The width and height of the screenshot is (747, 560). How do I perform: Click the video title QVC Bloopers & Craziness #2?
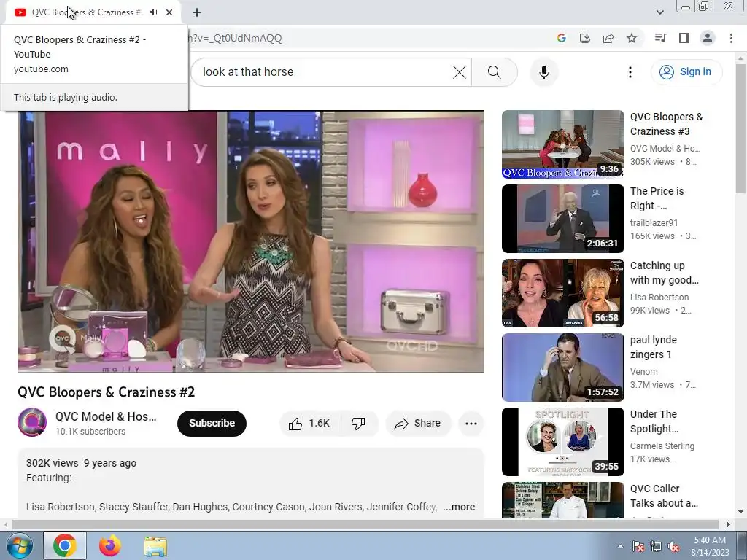point(107,392)
